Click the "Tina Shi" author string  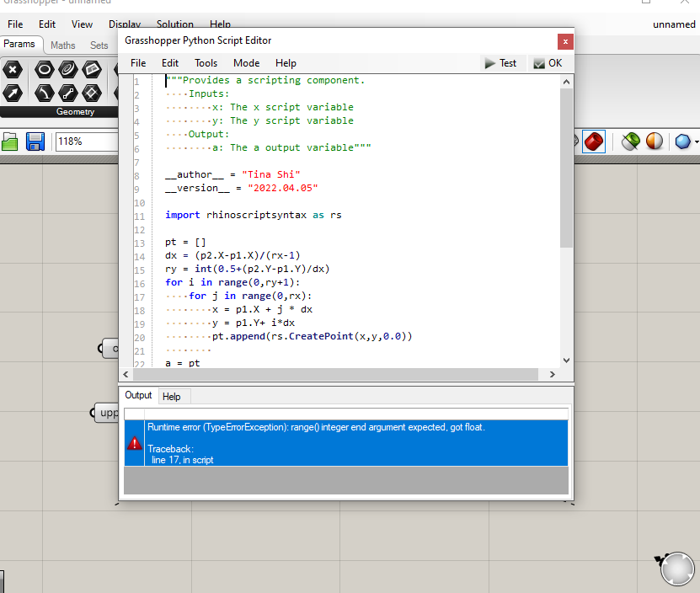271,174
